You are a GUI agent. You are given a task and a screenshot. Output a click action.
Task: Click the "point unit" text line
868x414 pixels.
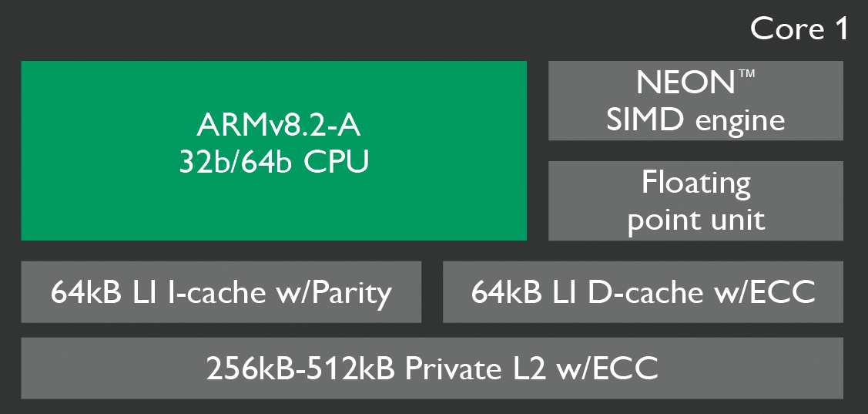[x=695, y=220]
